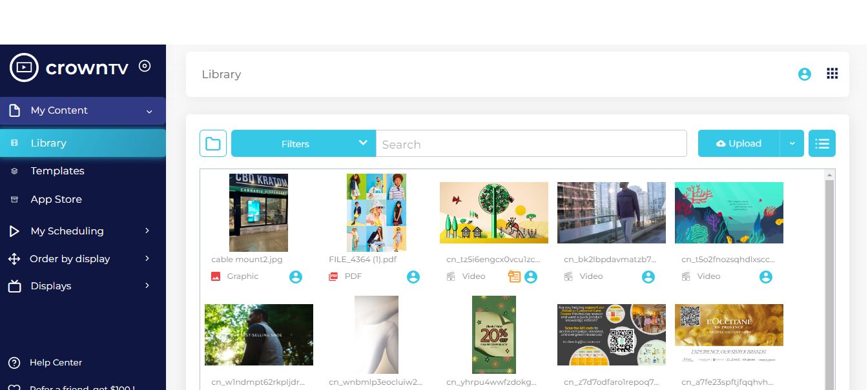Screen dimensions: 868x390
Task: Expand the My Content section chevron
Action: pos(149,110)
